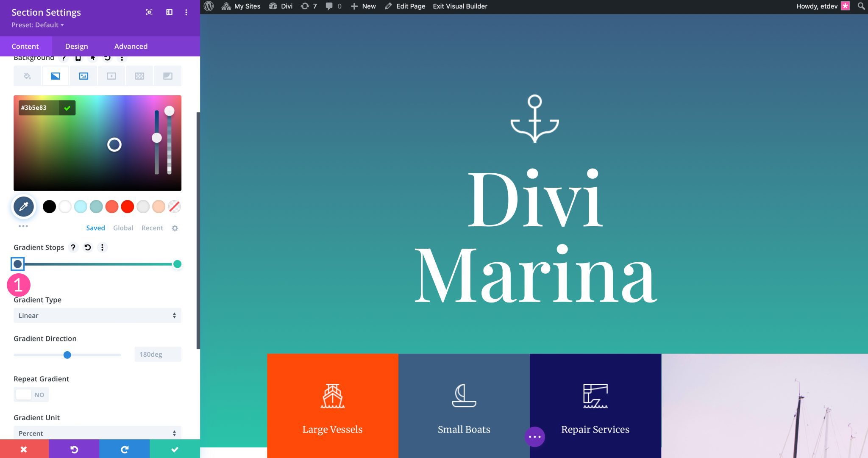Switch to the Design tab
Screen dimensions: 868x458
(x=76, y=46)
